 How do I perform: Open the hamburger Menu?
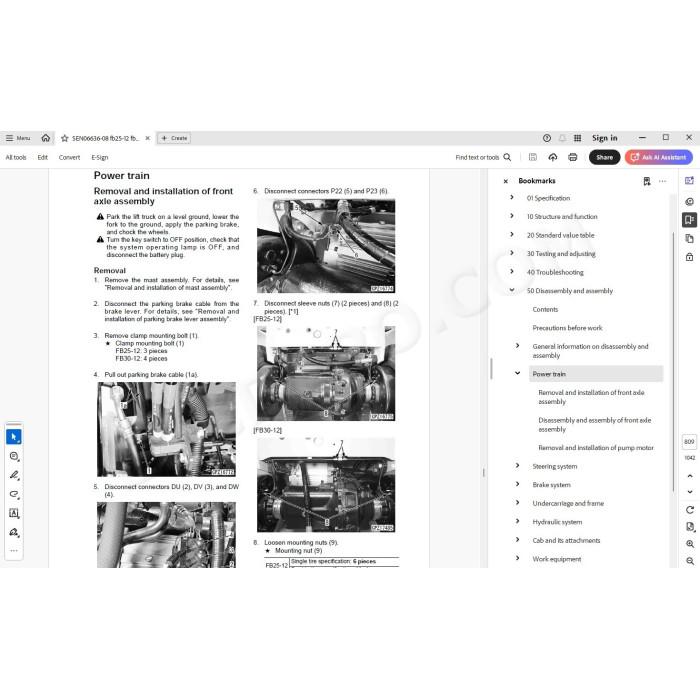tap(18, 138)
